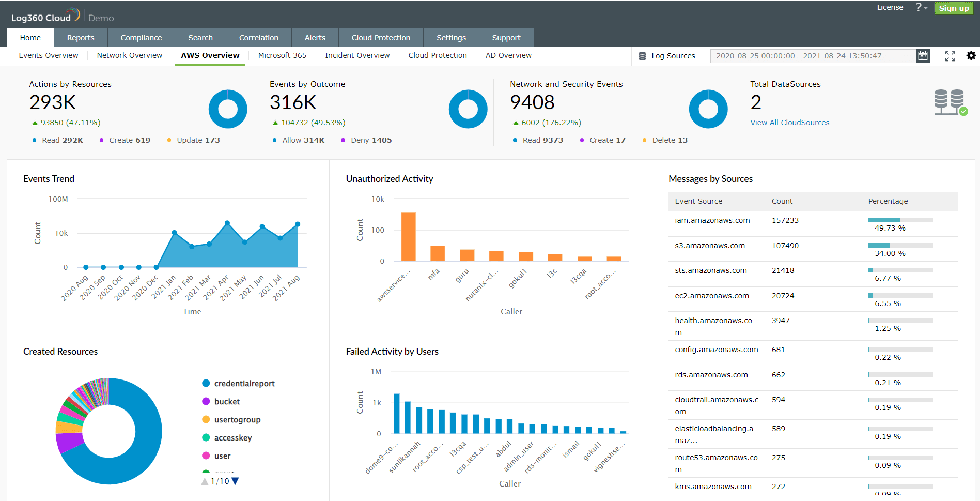Click the License menu item
980x501 pixels.
pyautogui.click(x=890, y=7)
